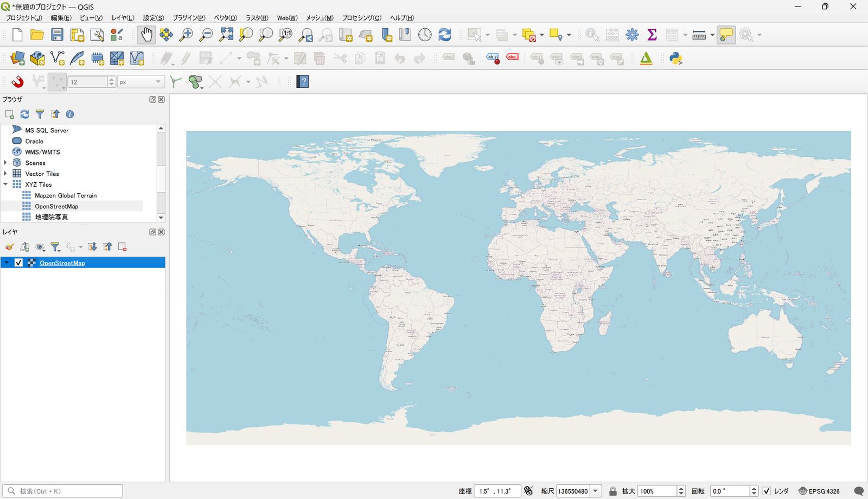
Task: Collapse the XYZ Tiles tree node
Action: pyautogui.click(x=5, y=184)
